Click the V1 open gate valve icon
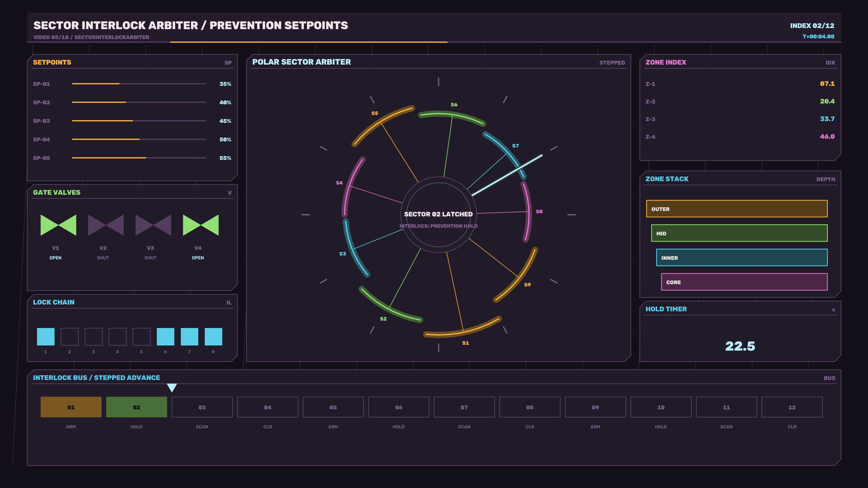Screen dimensions: 868x488 coord(58,225)
